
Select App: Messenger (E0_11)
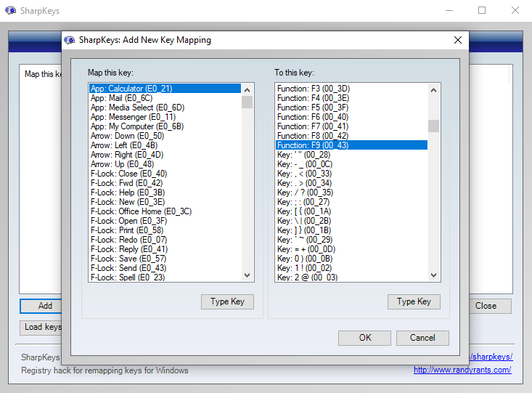(x=165, y=117)
